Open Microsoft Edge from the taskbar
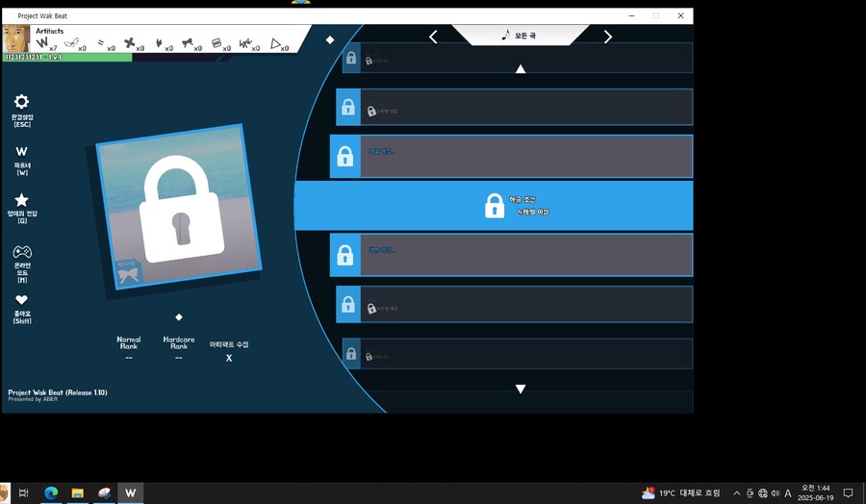Image resolution: width=866 pixels, height=504 pixels. (x=51, y=493)
